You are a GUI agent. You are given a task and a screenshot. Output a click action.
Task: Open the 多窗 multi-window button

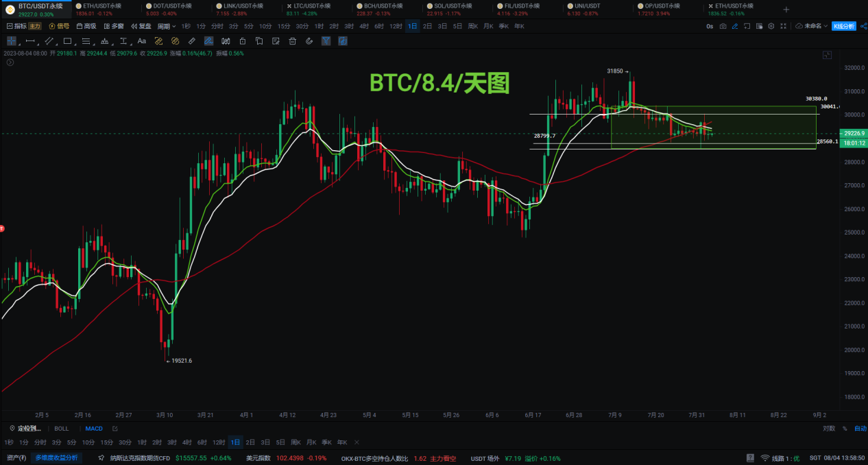click(x=114, y=26)
